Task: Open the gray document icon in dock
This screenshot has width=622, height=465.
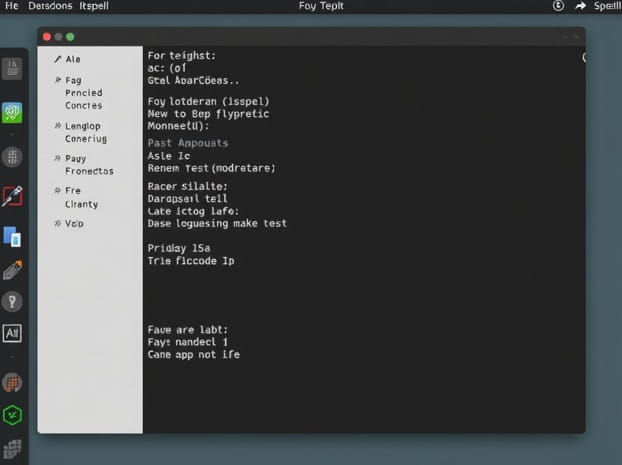Action: point(12,68)
